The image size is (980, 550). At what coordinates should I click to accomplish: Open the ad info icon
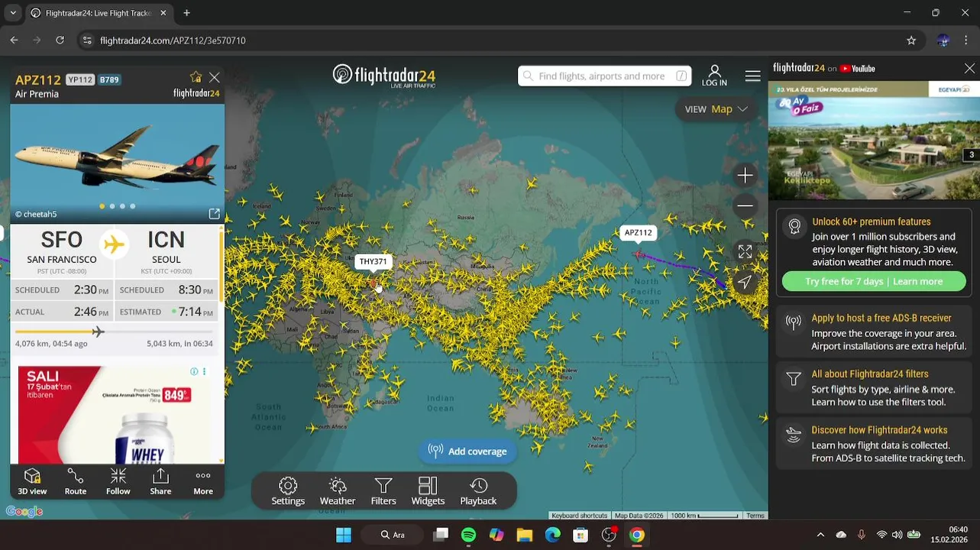click(194, 371)
